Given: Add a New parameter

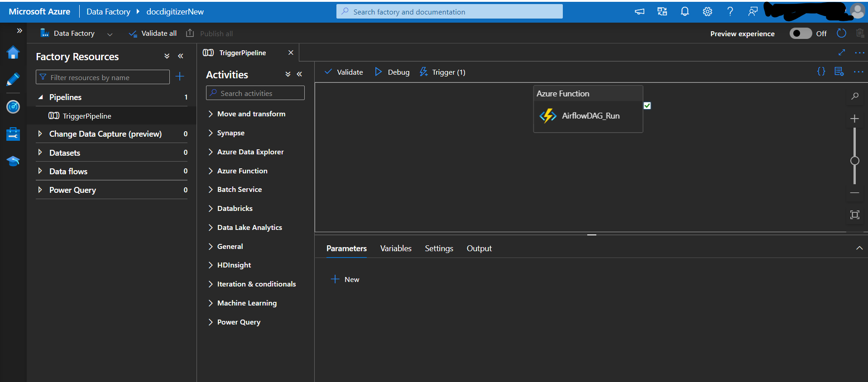Looking at the screenshot, I should coord(345,280).
